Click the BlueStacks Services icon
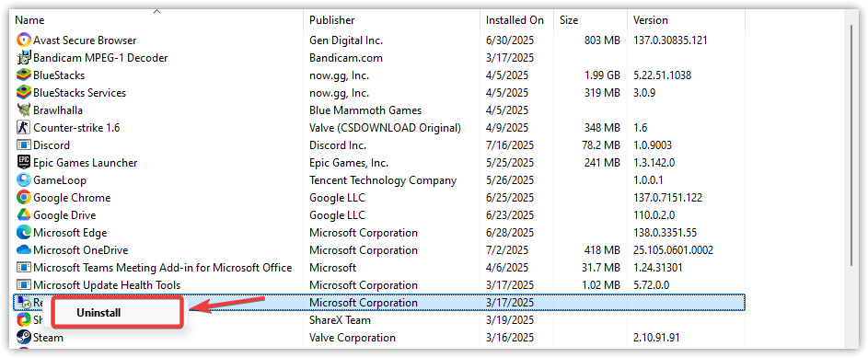Screen dimensions: 868x358 (24, 92)
